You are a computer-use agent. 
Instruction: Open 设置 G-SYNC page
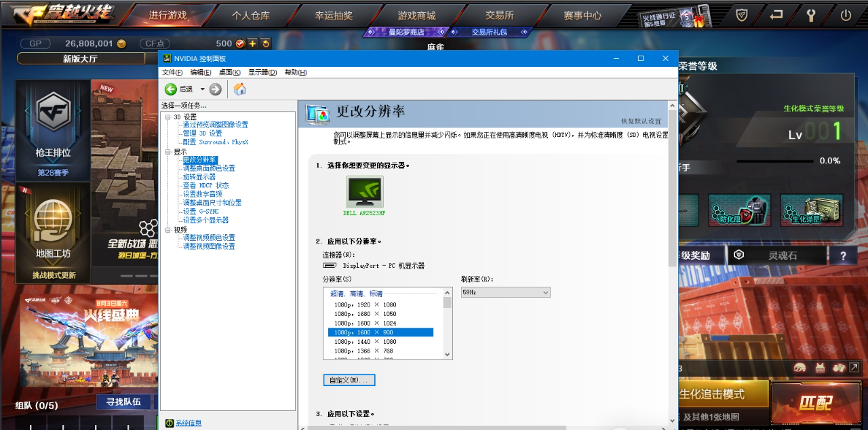point(201,212)
